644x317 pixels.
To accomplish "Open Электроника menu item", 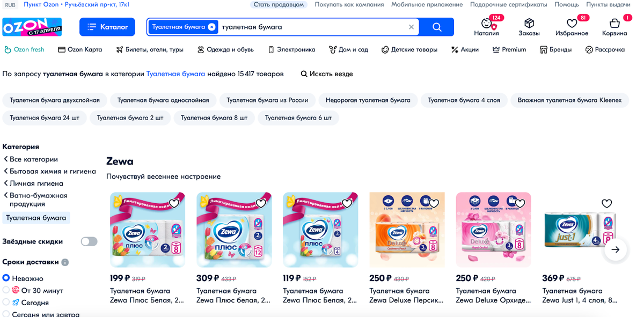I will click(291, 49).
